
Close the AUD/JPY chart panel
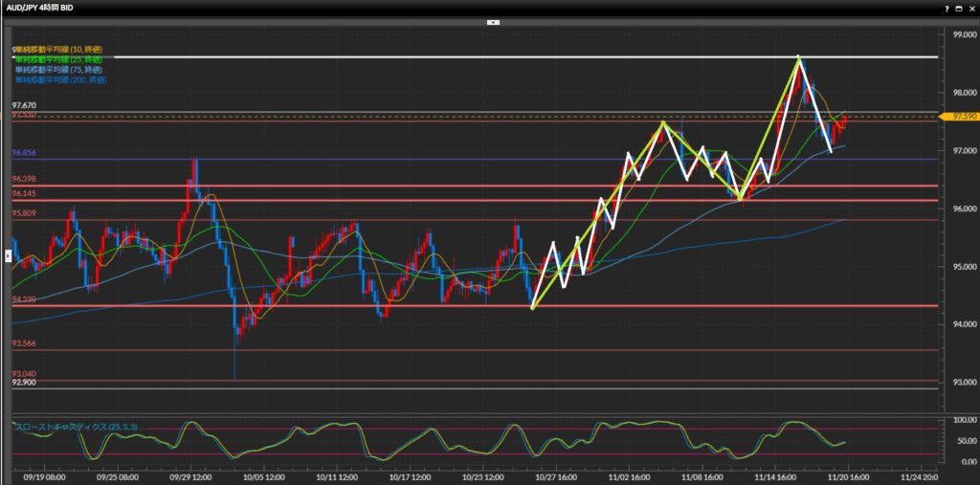click(x=969, y=8)
